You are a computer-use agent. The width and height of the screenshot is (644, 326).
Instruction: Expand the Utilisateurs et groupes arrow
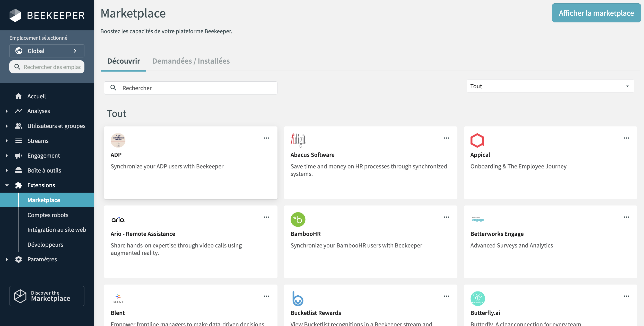point(7,126)
